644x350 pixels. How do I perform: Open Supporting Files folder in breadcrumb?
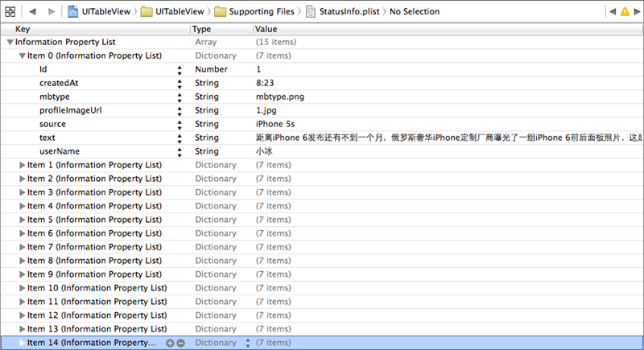click(254, 11)
